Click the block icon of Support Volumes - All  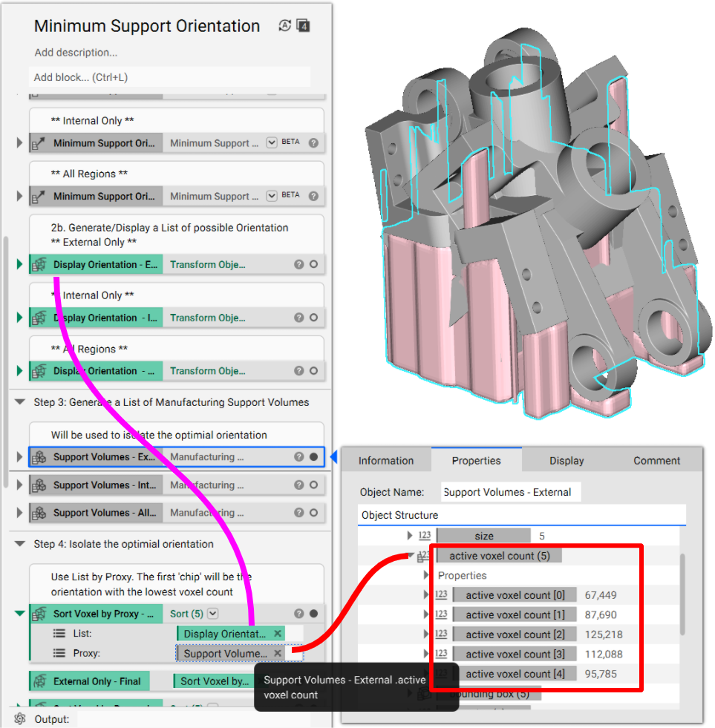[39, 513]
